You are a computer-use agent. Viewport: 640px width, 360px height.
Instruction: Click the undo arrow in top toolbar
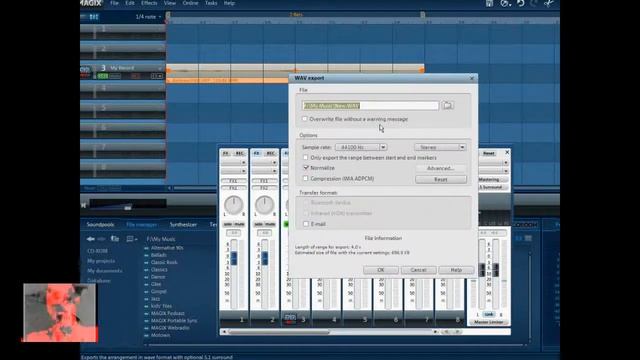click(x=520, y=3)
